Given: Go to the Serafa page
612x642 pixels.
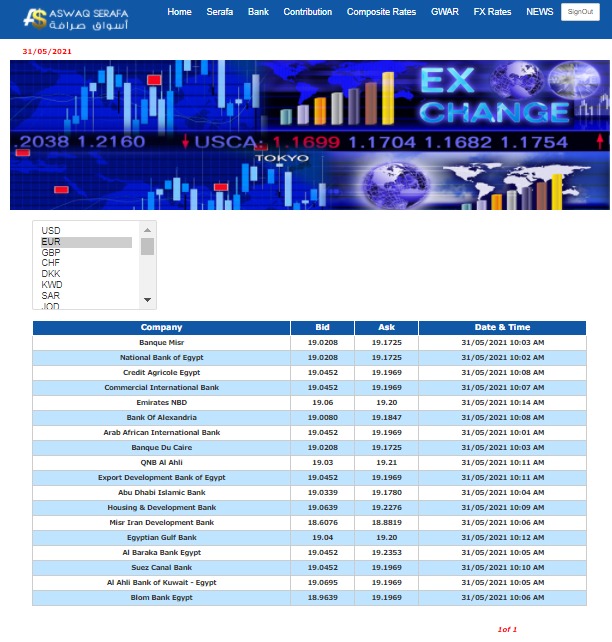Looking at the screenshot, I should [x=219, y=12].
